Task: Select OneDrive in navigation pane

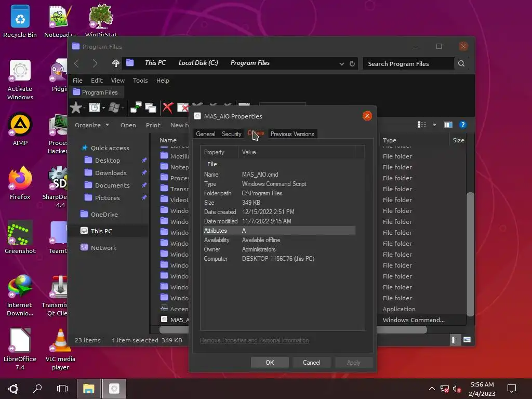Action: click(x=104, y=215)
